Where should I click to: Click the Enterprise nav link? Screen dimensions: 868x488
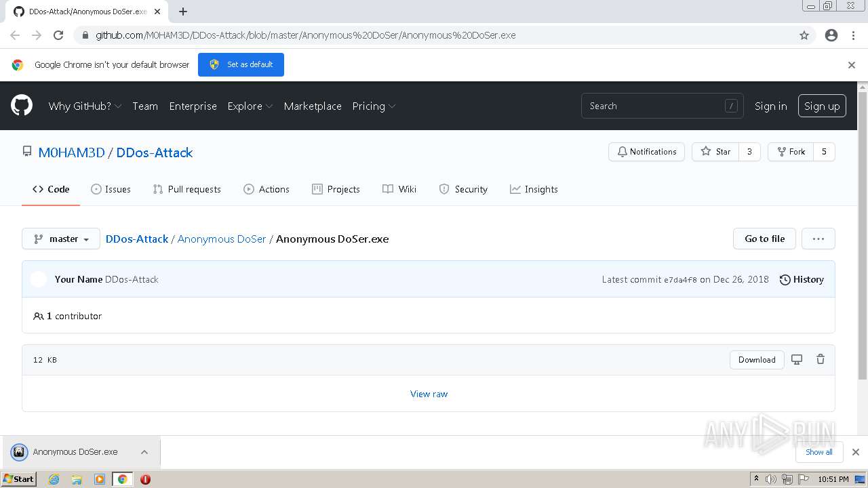click(x=193, y=106)
